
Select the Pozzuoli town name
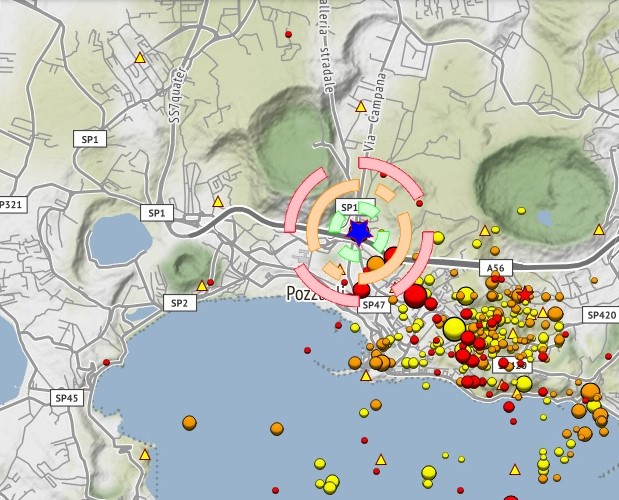(x=315, y=293)
